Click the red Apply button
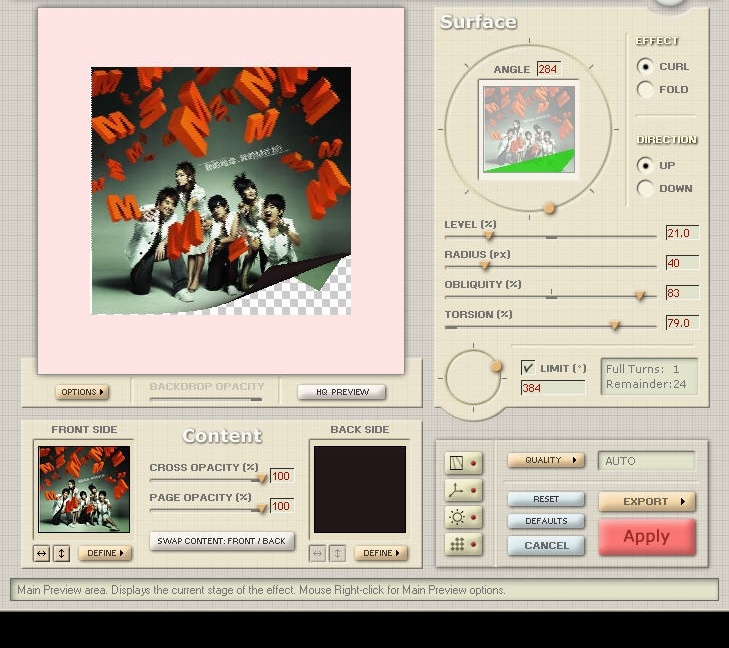729x648 pixels. (x=647, y=537)
